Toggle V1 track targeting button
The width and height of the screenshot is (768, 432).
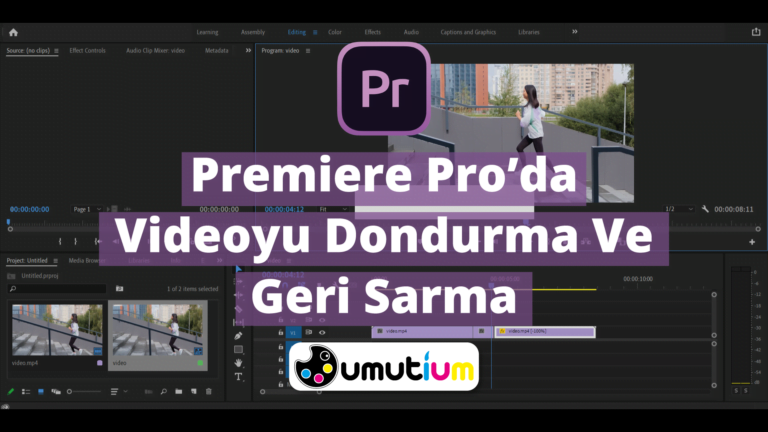(x=293, y=333)
